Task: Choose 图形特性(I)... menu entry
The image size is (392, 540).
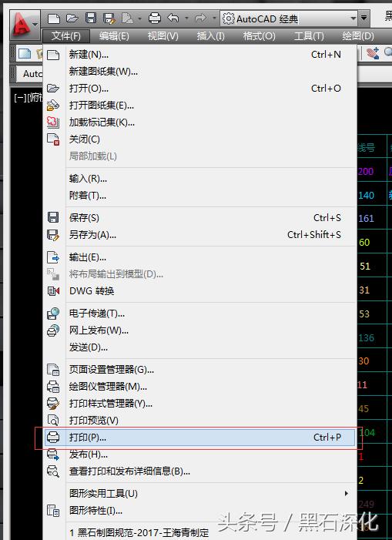Action: pyautogui.click(x=200, y=511)
